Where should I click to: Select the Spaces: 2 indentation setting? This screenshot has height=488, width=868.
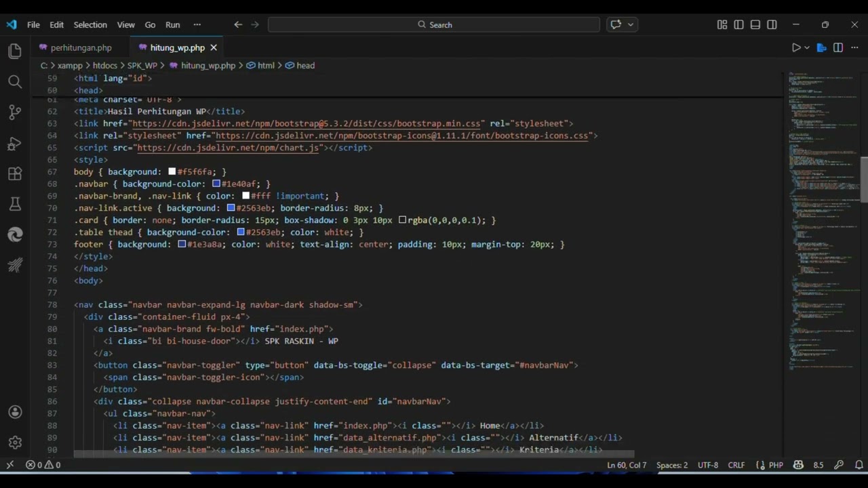coord(672,465)
